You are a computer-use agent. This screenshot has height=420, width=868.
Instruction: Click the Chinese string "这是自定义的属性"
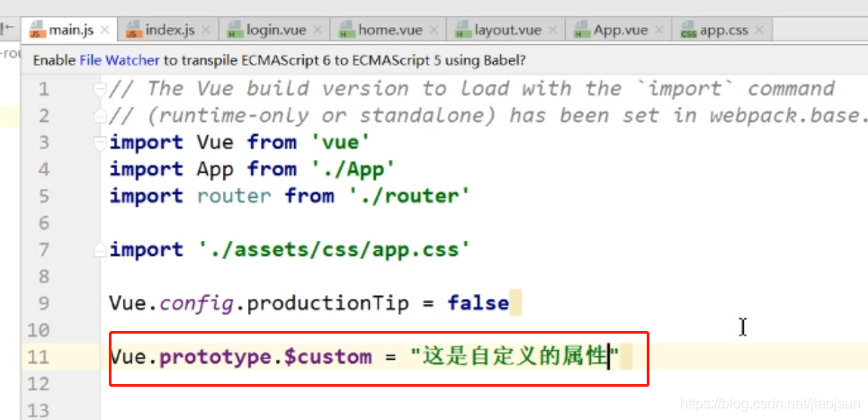click(515, 357)
